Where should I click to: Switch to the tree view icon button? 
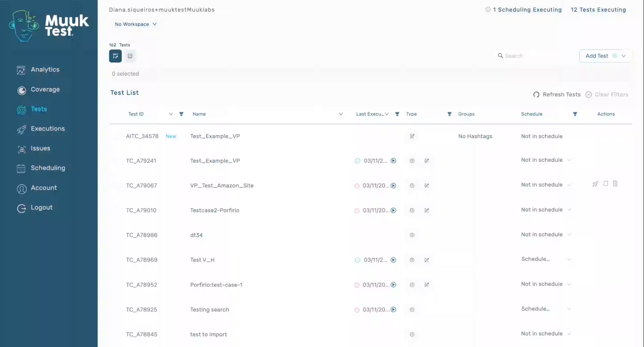[x=115, y=56]
